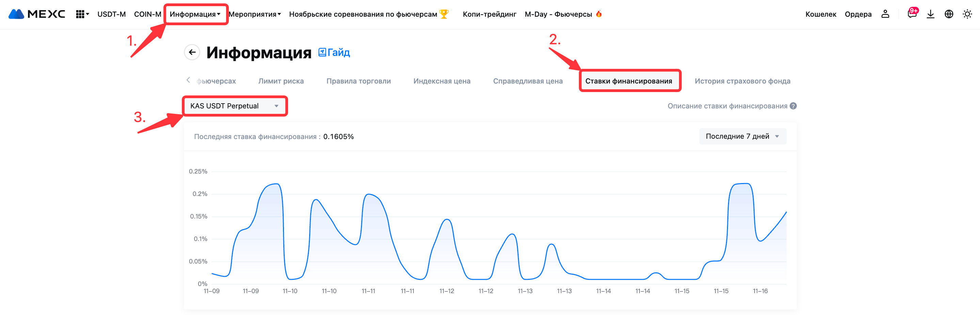
Task: Open История страхового фонда tab
Action: click(742, 81)
